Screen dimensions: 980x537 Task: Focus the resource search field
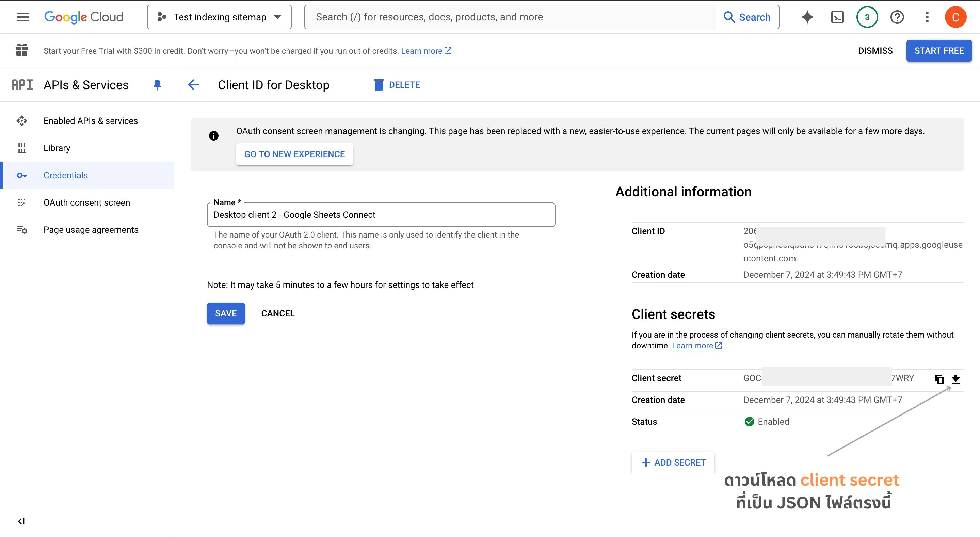[510, 17]
